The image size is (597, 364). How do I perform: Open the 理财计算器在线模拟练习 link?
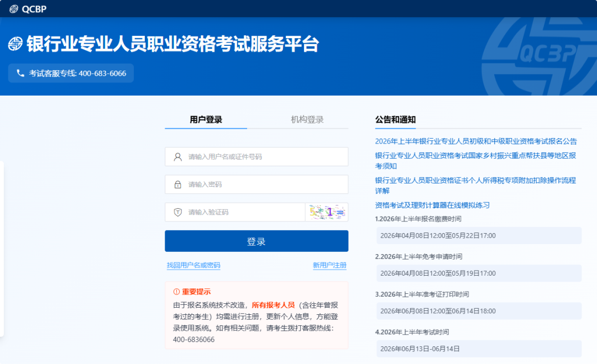(432, 205)
